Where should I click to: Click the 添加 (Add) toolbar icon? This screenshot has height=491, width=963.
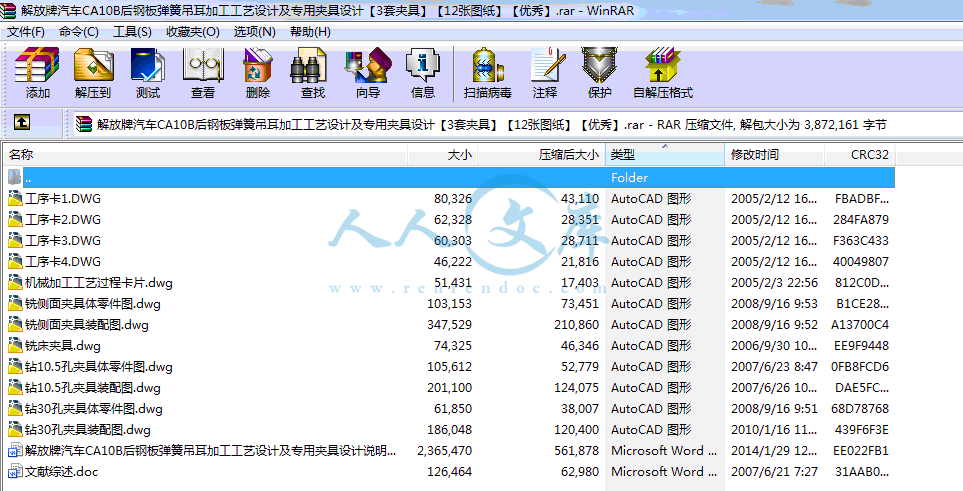coord(37,65)
